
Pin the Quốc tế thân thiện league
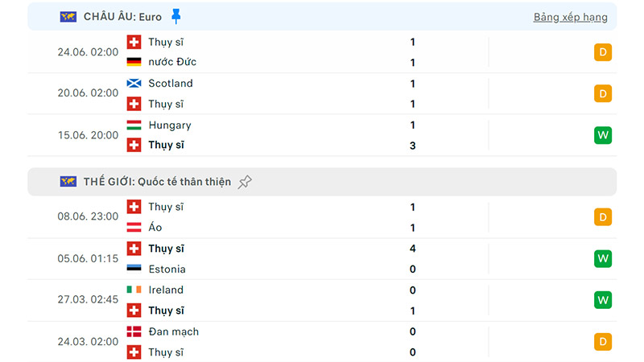pos(245,182)
